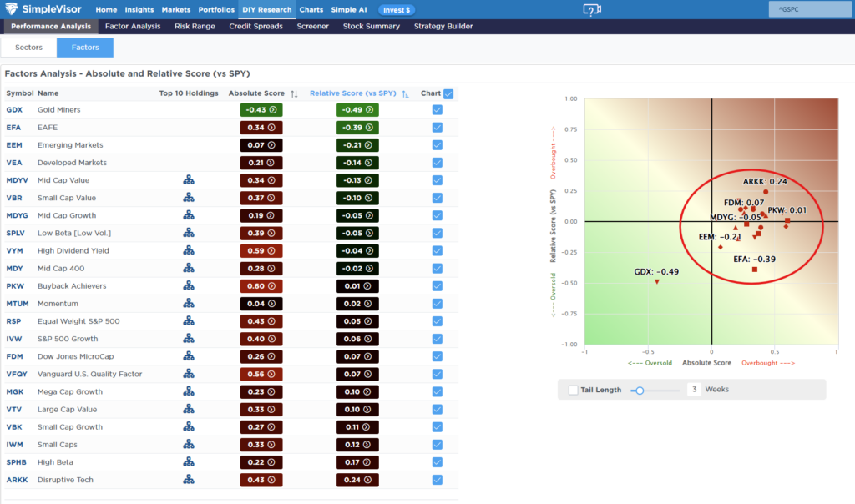Open RSP top 10 holdings icon
This screenshot has width=855, height=504.
point(189,321)
